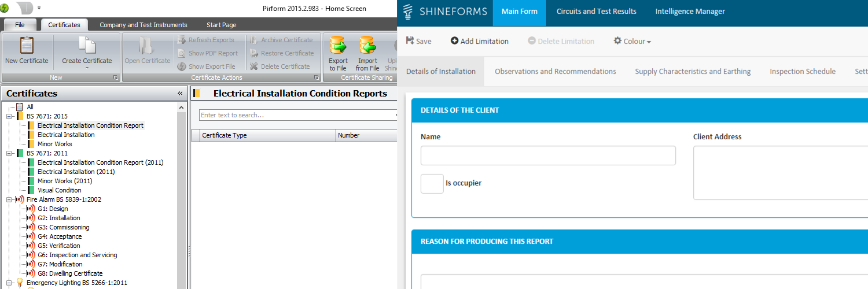868x289 pixels.
Task: Switch to the Certificates ribbon tab
Action: point(64,25)
